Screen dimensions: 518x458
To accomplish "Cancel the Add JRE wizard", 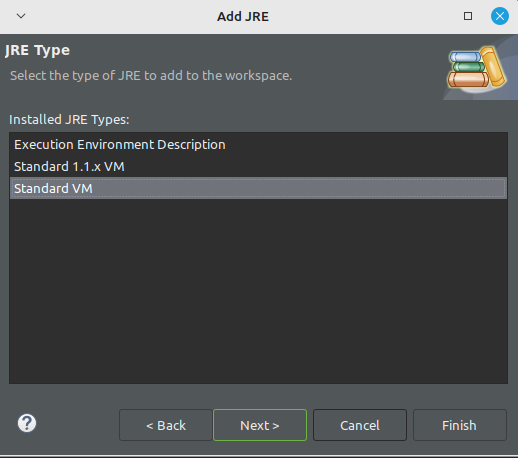I will click(x=360, y=425).
